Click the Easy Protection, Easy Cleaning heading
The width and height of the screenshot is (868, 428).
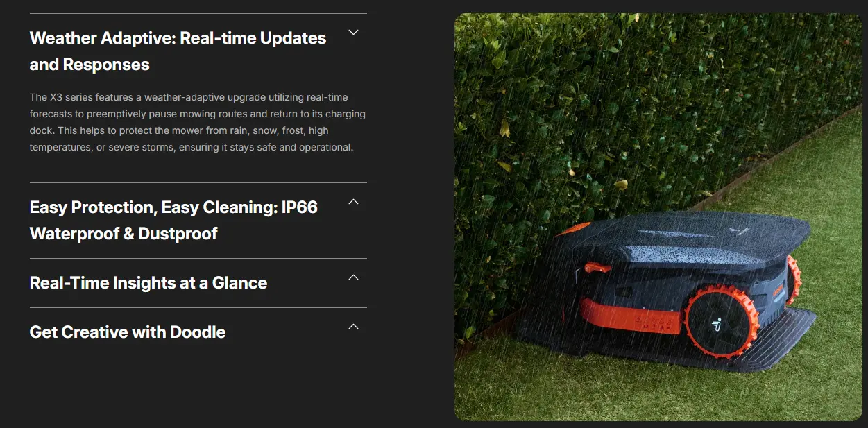click(173, 221)
